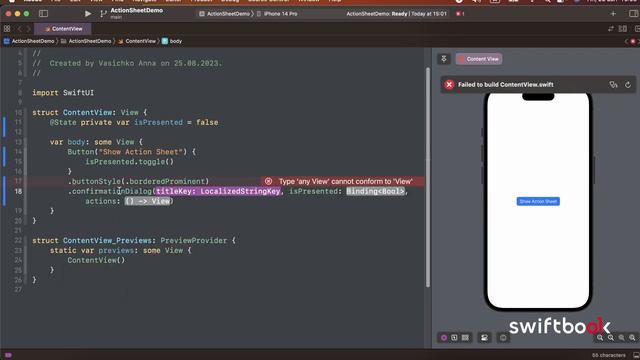Viewport: 640px width, 360px height.
Task: Click line number 11 in the gutter
Action: click(18, 122)
